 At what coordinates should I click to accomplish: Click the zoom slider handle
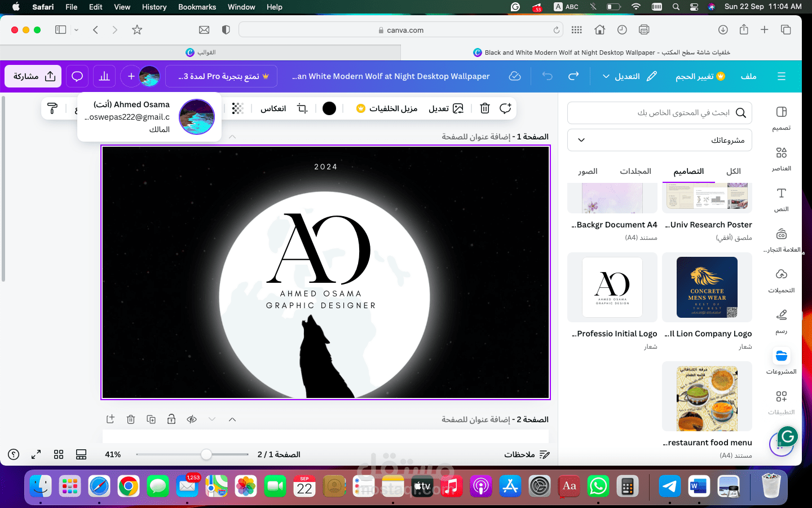coord(206,454)
